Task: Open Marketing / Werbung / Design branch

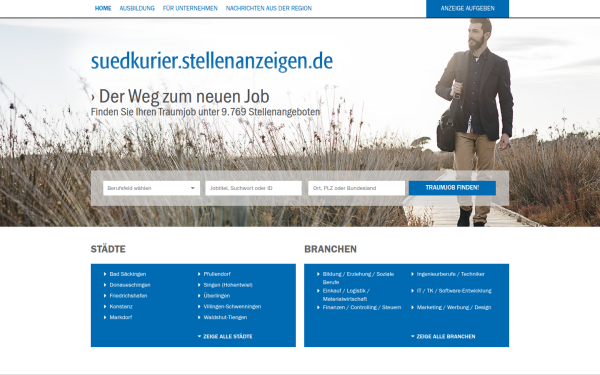Action: (454, 307)
